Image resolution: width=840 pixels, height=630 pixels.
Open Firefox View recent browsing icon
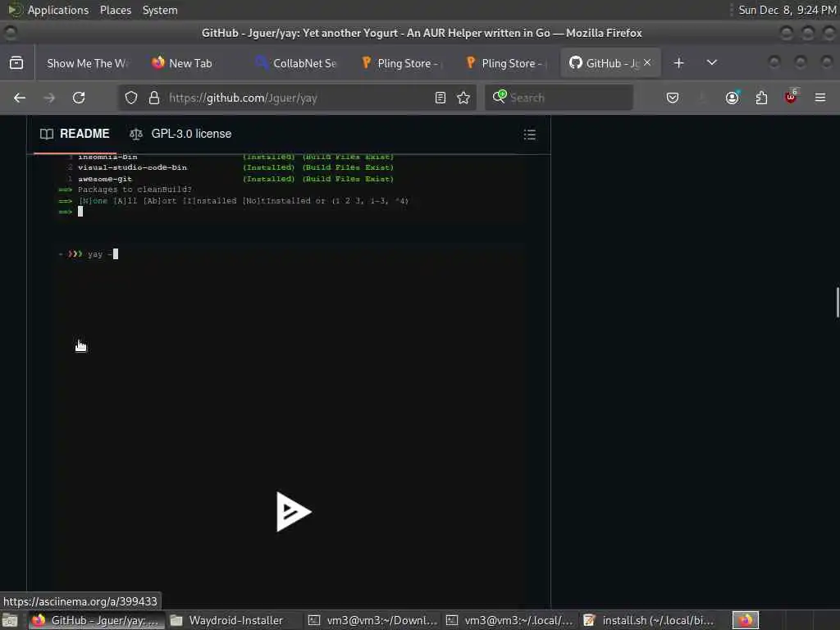[x=16, y=62]
